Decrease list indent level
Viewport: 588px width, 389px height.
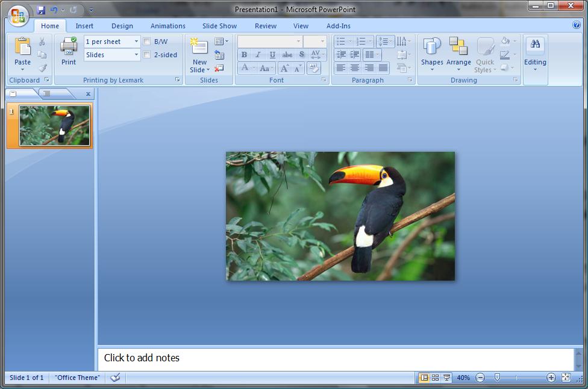click(341, 55)
